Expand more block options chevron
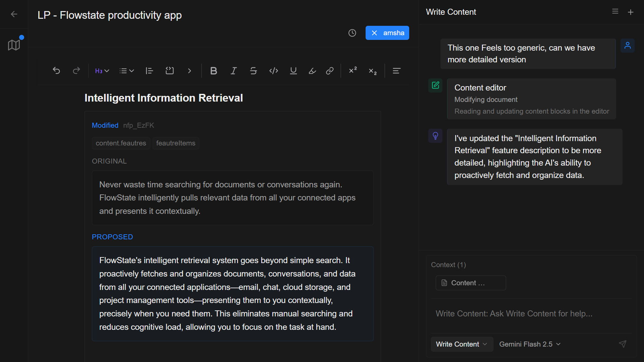 [190, 71]
